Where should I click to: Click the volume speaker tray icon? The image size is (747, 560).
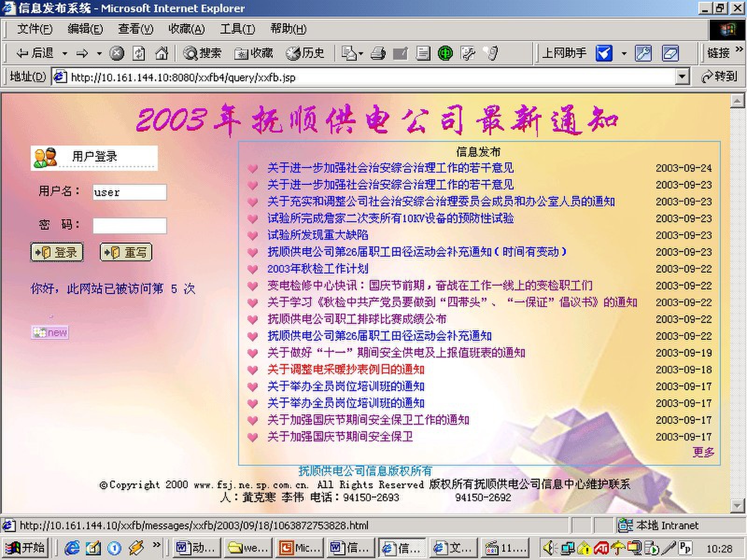coord(549,547)
